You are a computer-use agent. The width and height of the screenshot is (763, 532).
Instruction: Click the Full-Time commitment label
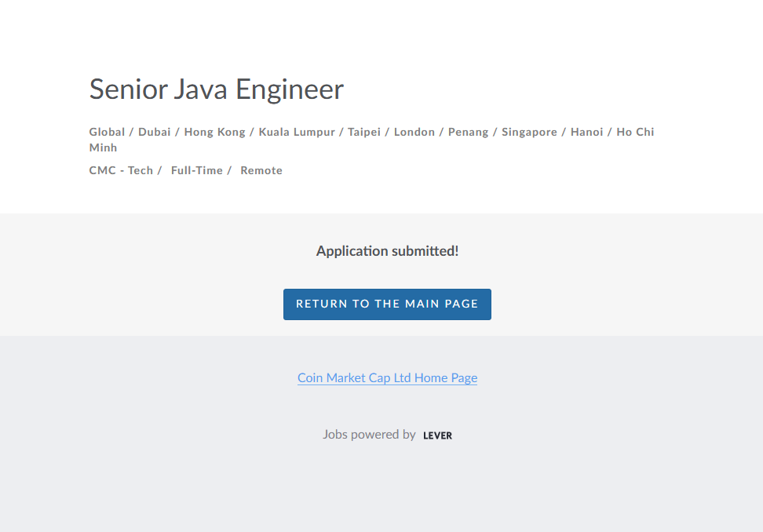click(197, 170)
